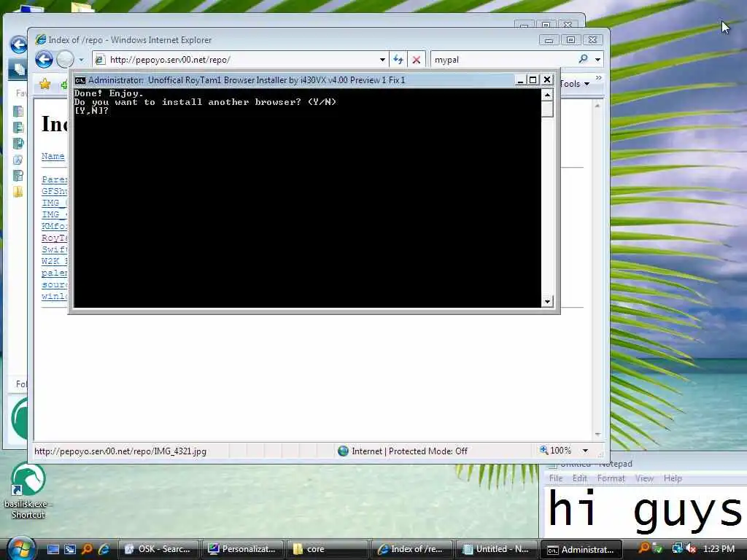Click the Internet Explorer Back button

point(44,60)
